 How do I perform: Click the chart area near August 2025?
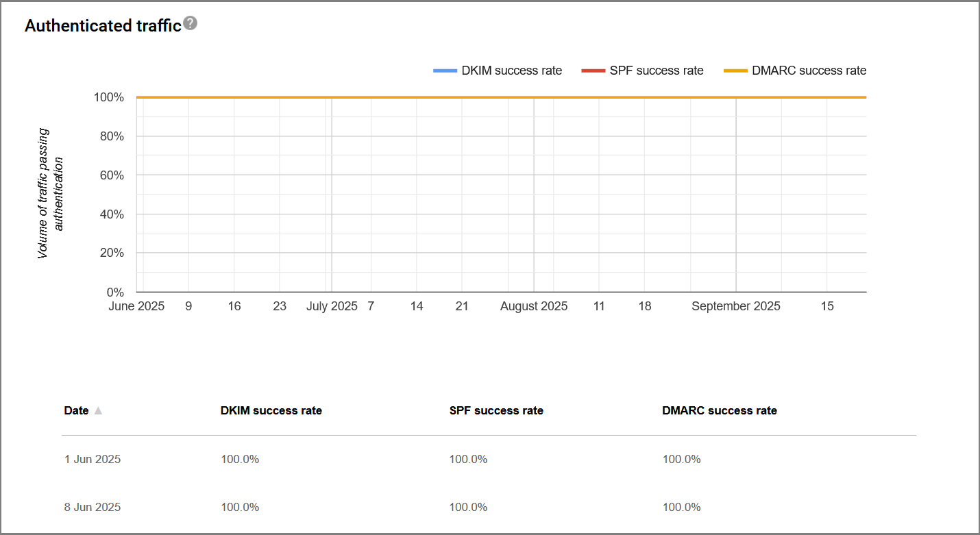point(534,194)
